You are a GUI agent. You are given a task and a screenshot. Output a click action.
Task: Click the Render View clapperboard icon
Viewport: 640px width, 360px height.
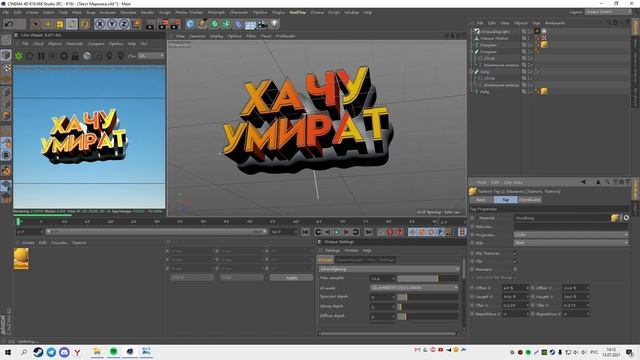(x=150, y=25)
